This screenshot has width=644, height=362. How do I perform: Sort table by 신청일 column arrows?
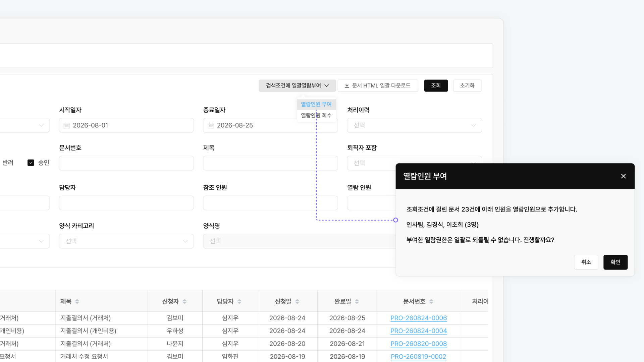(297, 301)
